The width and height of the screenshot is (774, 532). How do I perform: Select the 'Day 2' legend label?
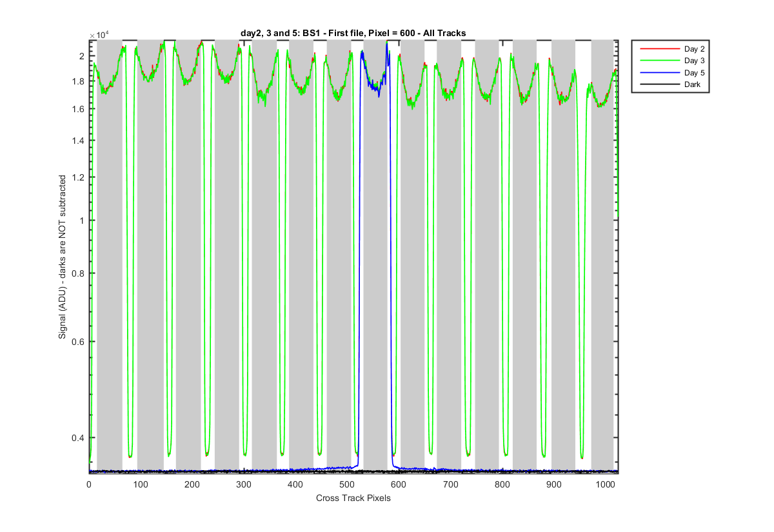pos(694,49)
